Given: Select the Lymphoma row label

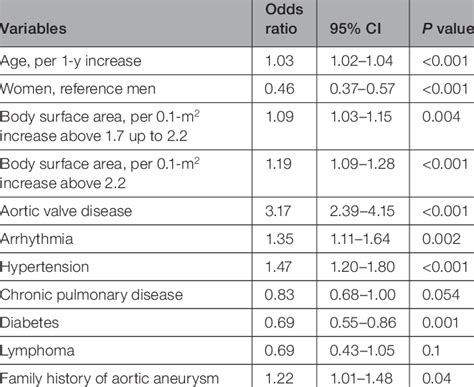Looking at the screenshot, I should click(37, 351).
